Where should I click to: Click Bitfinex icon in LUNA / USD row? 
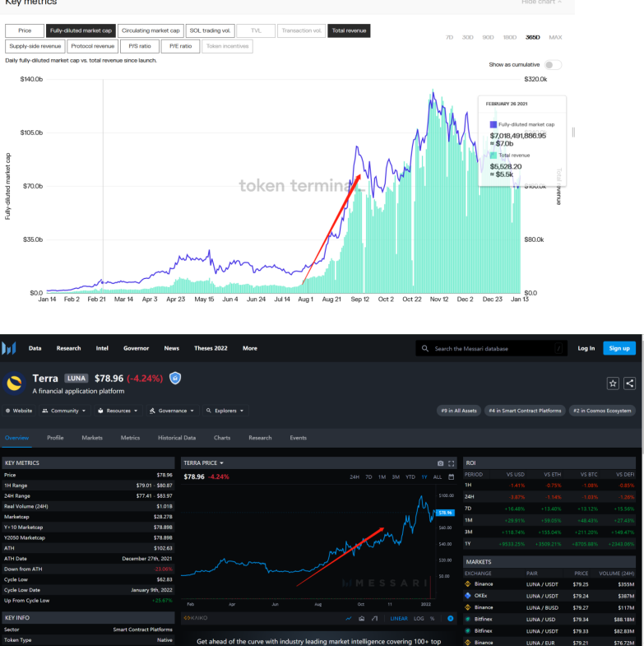(468, 619)
